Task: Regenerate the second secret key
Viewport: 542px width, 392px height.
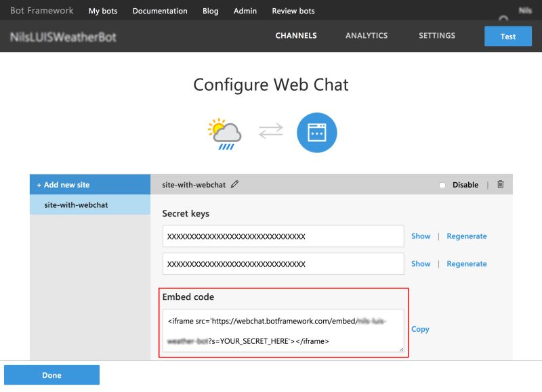Action: [x=467, y=263]
